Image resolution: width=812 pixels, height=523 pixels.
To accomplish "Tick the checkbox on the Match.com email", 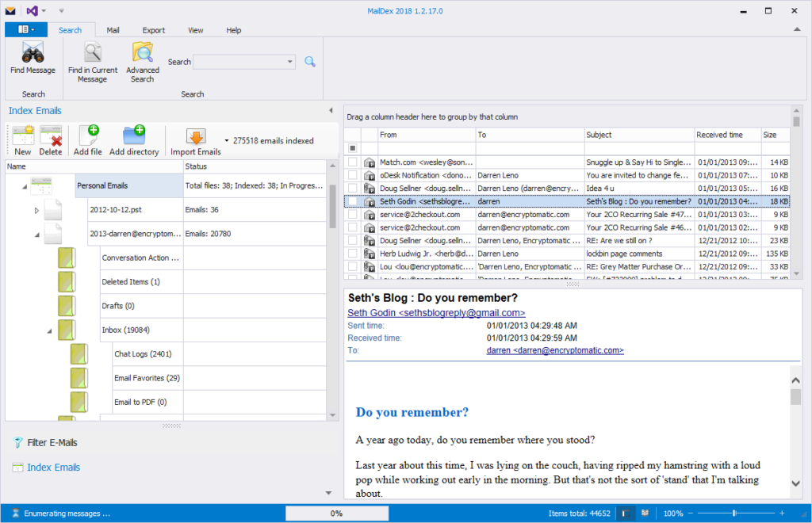I will 352,162.
